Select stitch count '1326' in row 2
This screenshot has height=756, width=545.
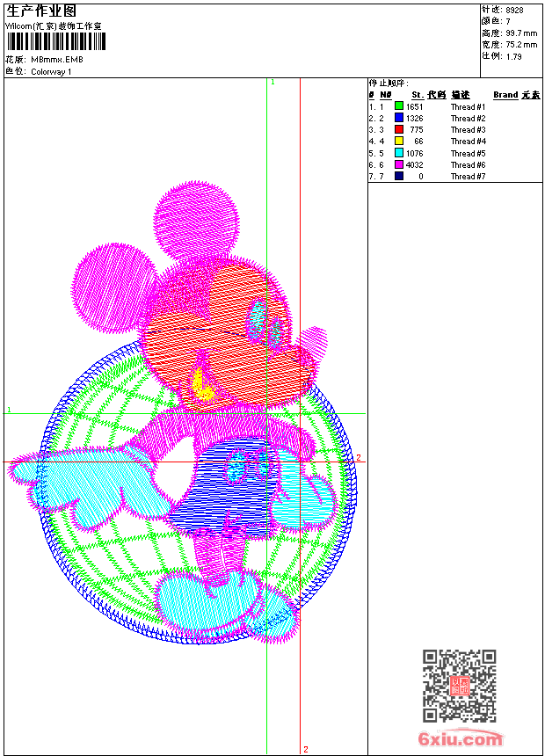pos(414,118)
